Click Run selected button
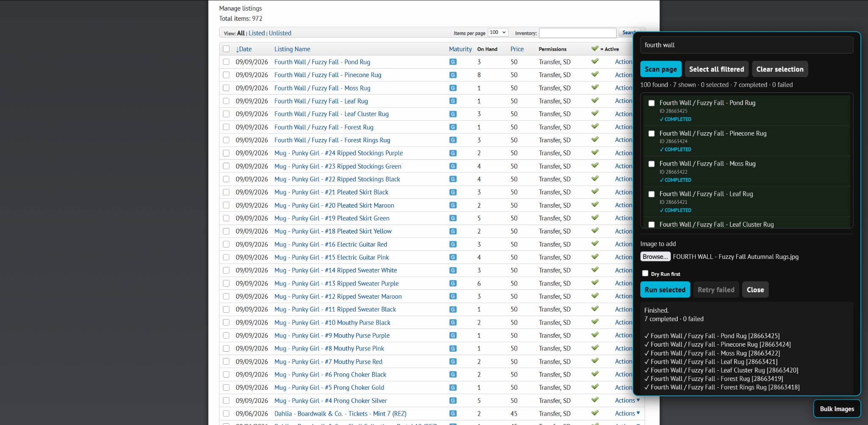868x425 pixels. (665, 290)
